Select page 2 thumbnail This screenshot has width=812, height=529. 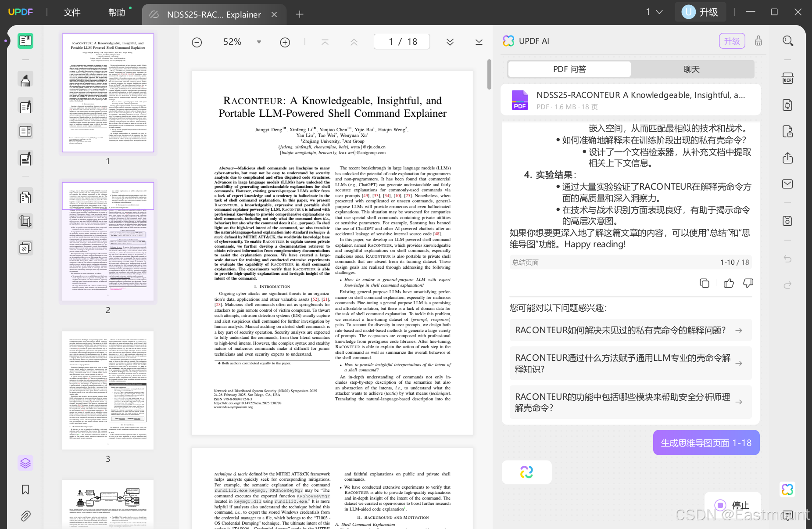pos(108,241)
